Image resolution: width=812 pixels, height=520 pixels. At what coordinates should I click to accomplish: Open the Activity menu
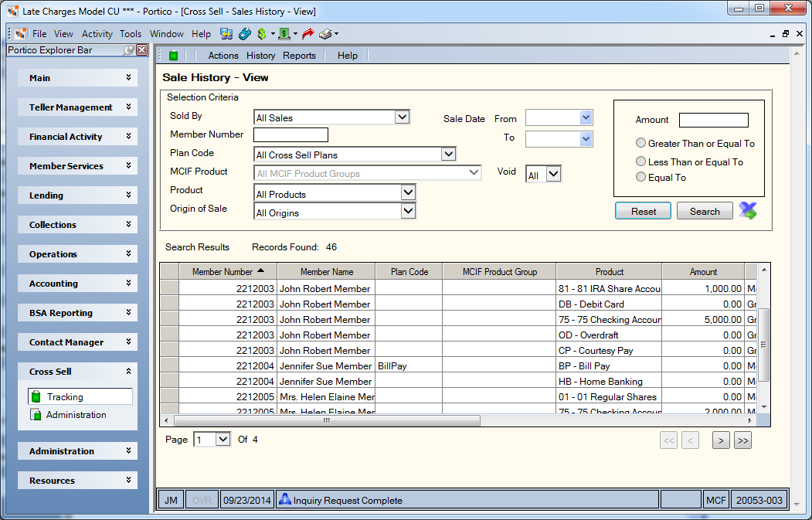[x=97, y=34]
